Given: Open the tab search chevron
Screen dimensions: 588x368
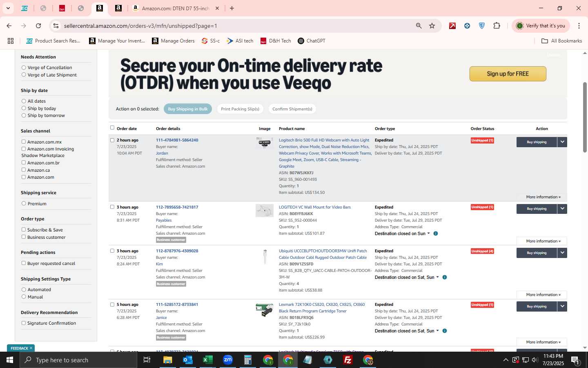Looking at the screenshot, I should [x=8, y=8].
